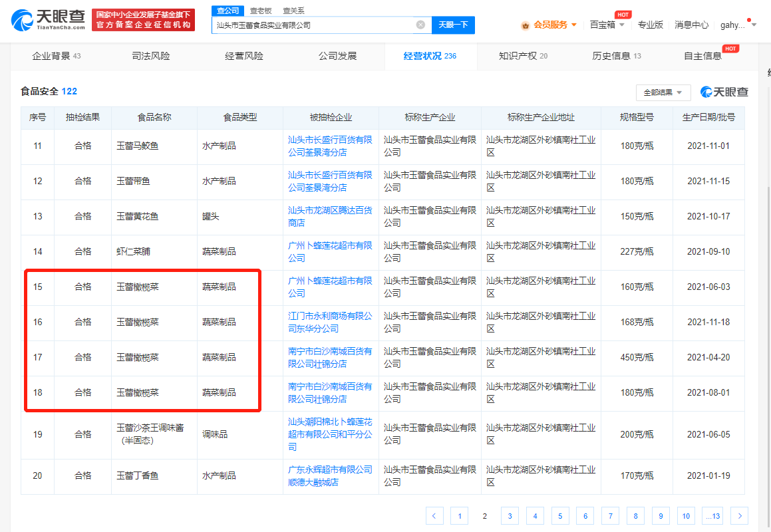Click the 食品安全 122 section heading

tap(49, 92)
